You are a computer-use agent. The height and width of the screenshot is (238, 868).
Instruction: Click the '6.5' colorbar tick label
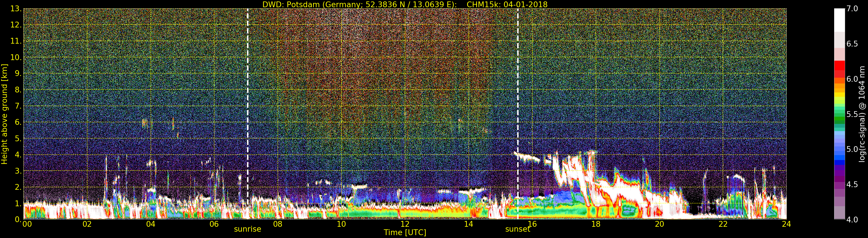(x=852, y=44)
